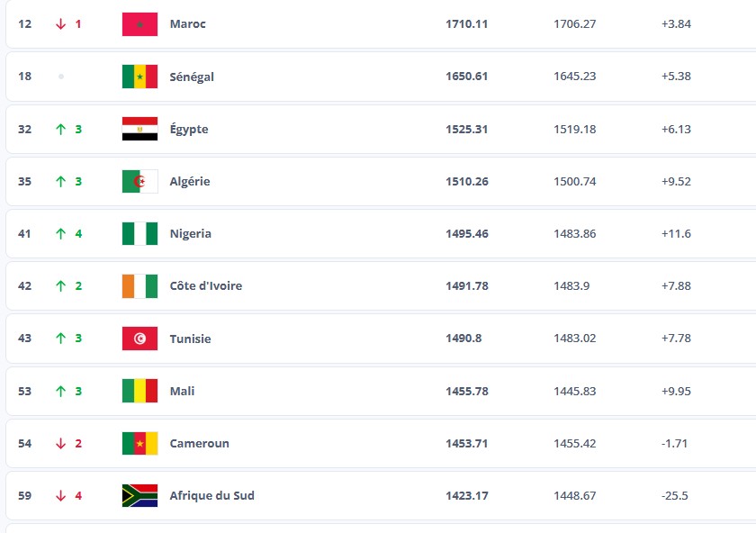Screen dimensions: 756x533
Task: Select Tunisie's 1490.8 total points
Action: 463,339
